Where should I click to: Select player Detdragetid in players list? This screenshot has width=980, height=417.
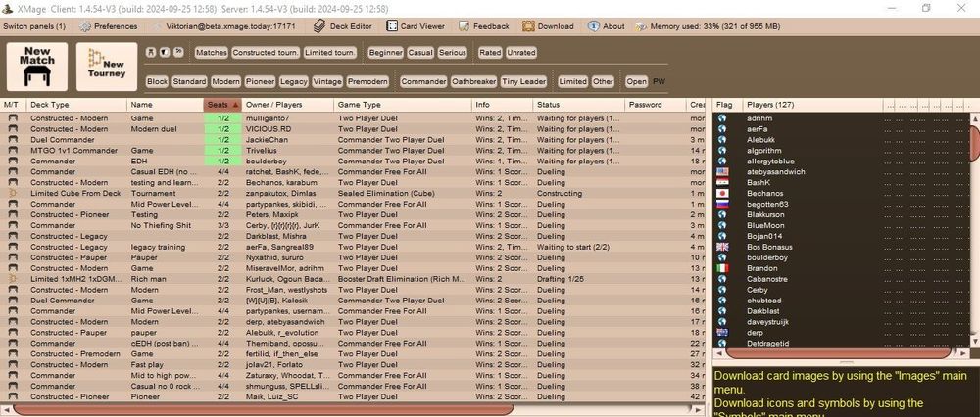pyautogui.click(x=842, y=344)
